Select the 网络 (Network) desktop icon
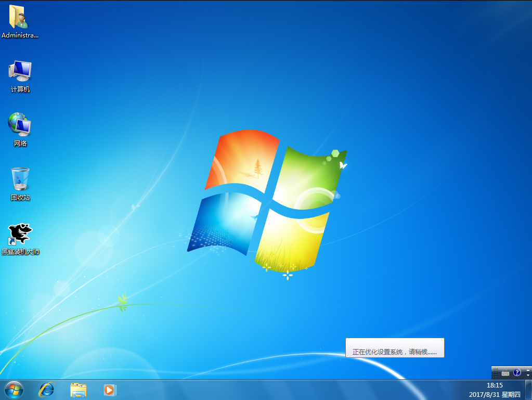Image resolution: width=532 pixels, height=400 pixels. [x=20, y=125]
